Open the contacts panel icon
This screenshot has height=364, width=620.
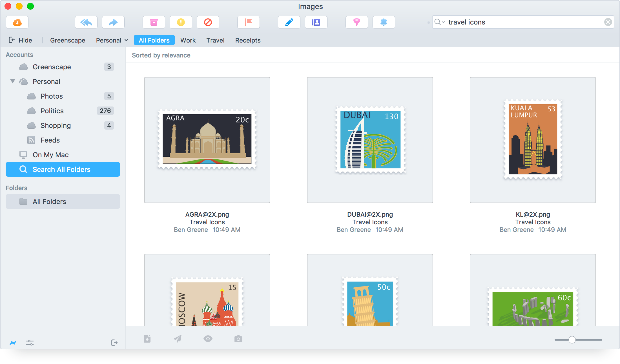coord(316,22)
